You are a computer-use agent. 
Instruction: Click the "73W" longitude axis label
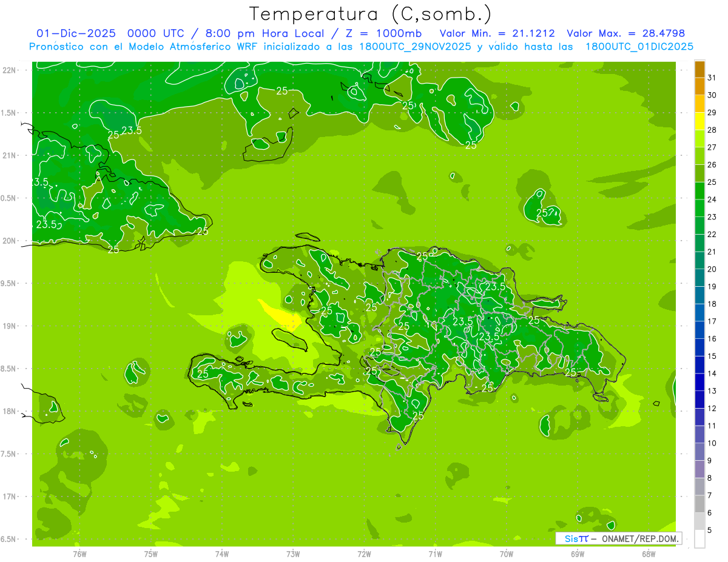click(293, 554)
